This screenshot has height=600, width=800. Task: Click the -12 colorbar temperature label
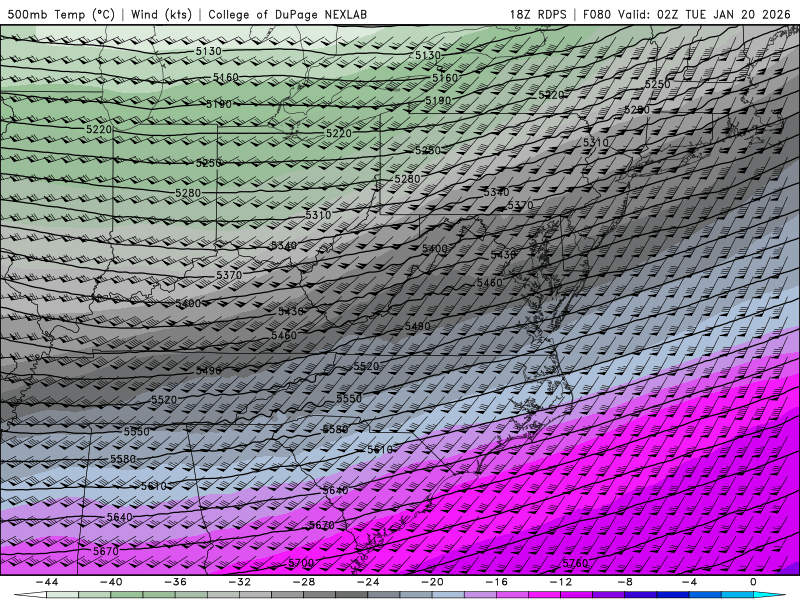(561, 582)
